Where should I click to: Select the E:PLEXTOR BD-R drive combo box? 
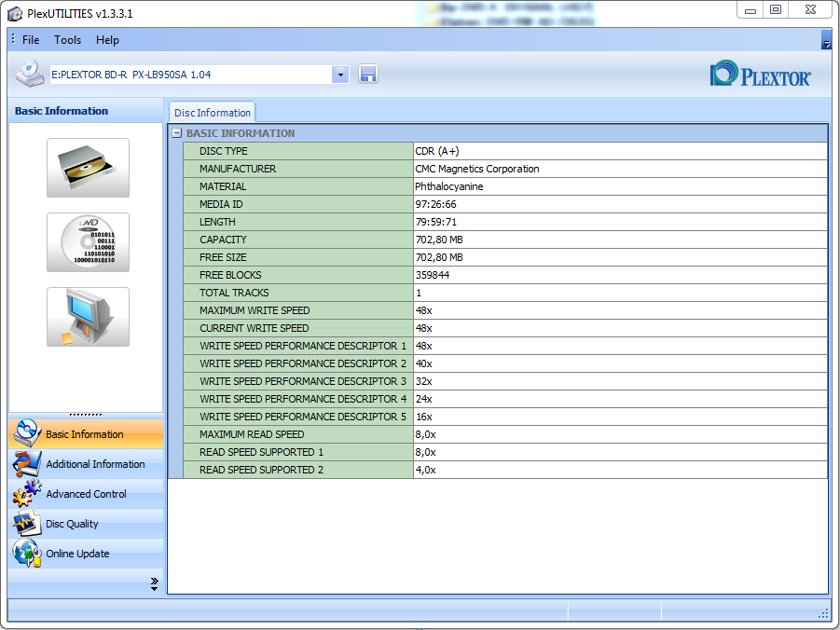click(x=200, y=75)
